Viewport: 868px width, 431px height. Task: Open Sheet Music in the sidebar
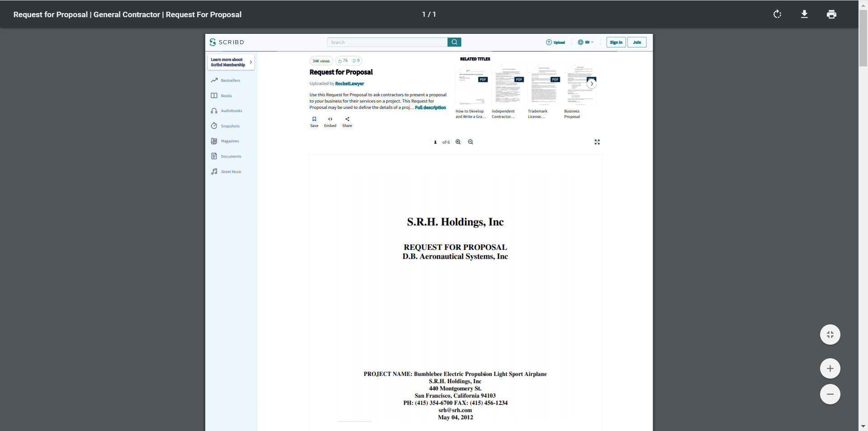226,172
